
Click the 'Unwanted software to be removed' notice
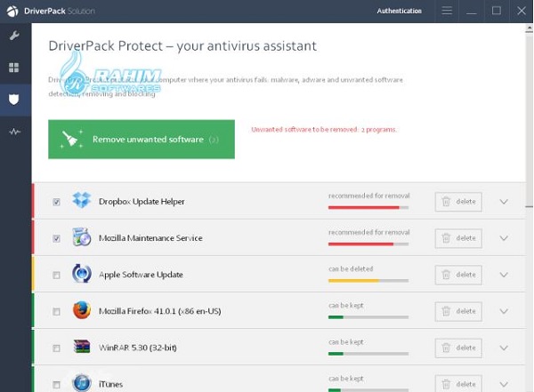[x=324, y=130]
